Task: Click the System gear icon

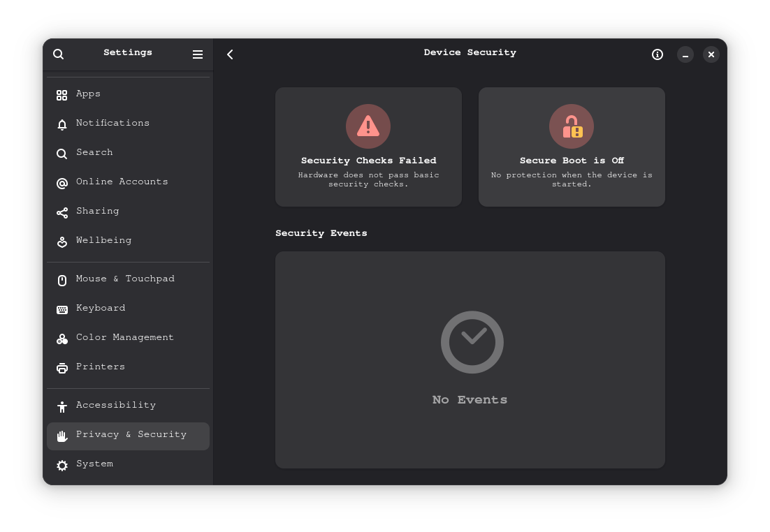Action: (62, 465)
